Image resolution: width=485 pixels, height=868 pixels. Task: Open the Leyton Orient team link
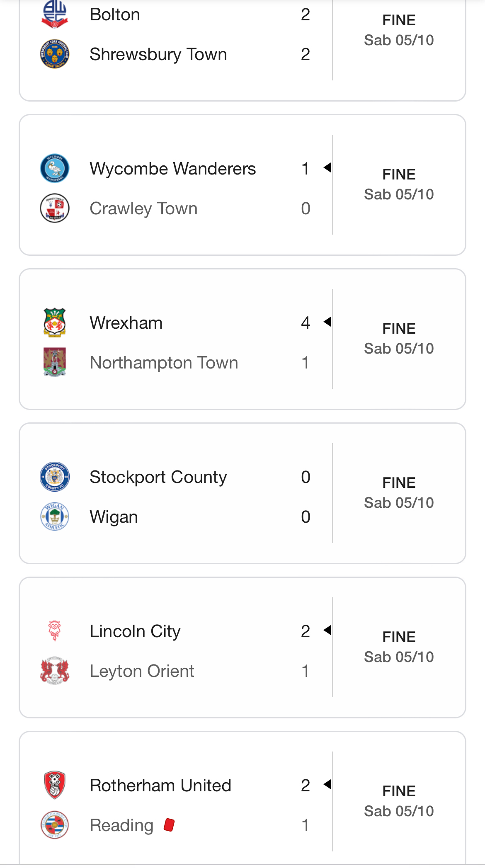coord(142,671)
